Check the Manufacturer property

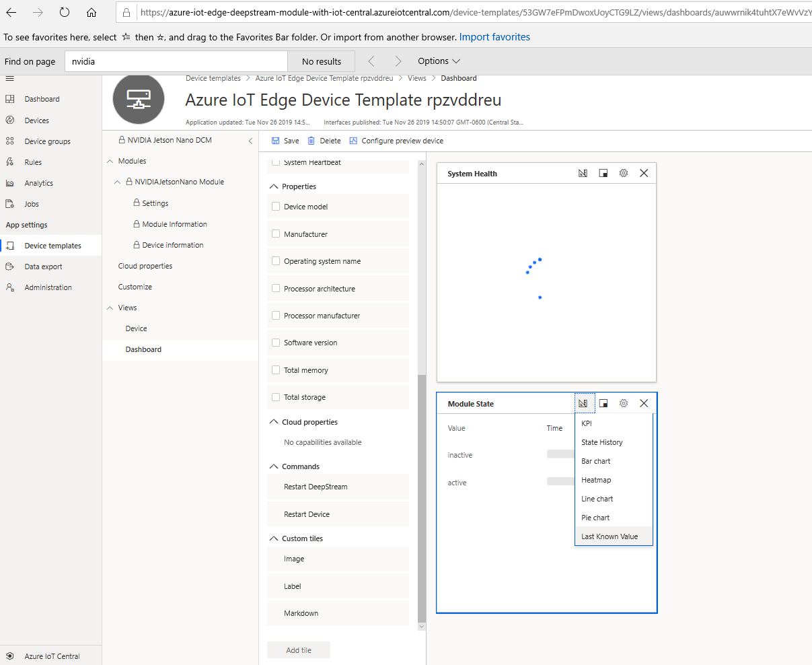coord(276,234)
